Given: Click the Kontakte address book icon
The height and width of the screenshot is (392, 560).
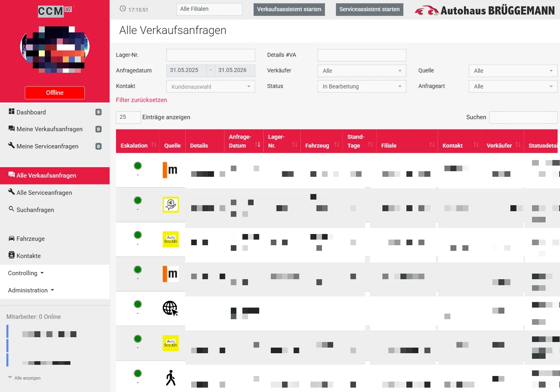Looking at the screenshot, I should pos(12,255).
